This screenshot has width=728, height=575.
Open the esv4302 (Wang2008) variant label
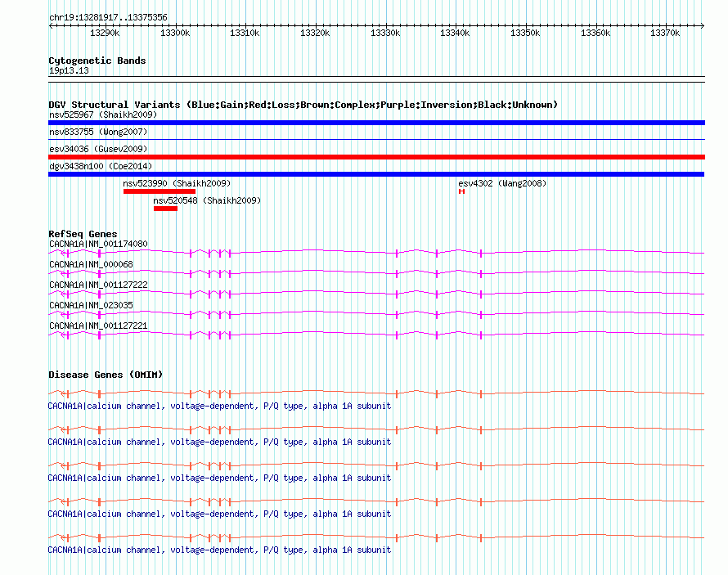tap(502, 183)
